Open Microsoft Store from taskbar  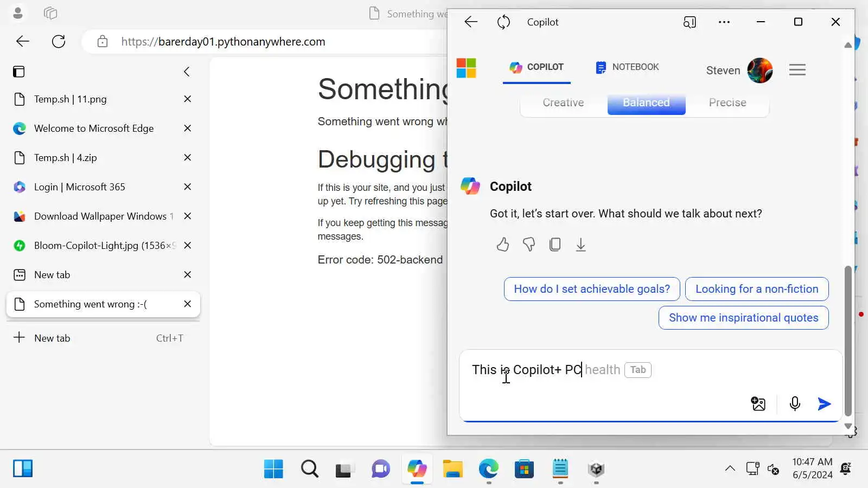[x=524, y=469]
